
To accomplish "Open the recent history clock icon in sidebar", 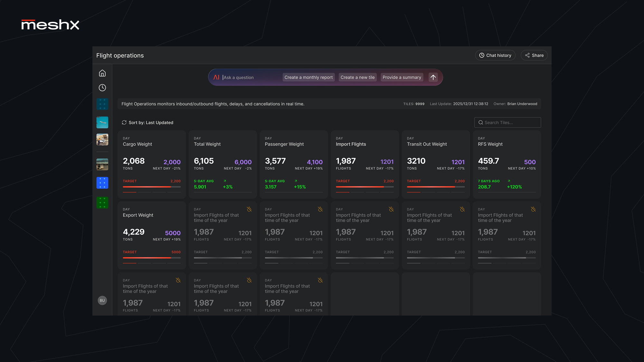I will (x=102, y=88).
